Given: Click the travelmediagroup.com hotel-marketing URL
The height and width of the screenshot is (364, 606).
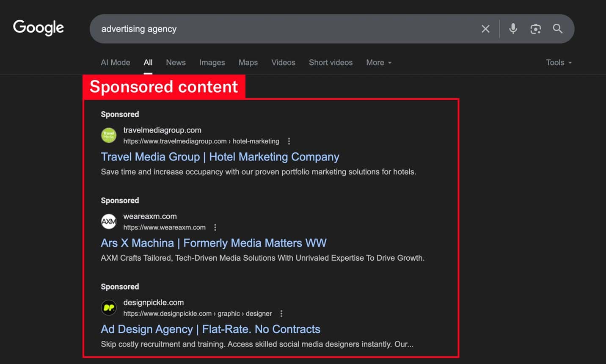Looking at the screenshot, I should [x=201, y=141].
